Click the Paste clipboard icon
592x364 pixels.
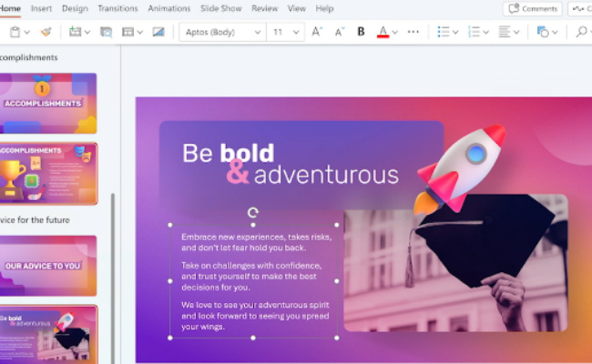click(15, 32)
